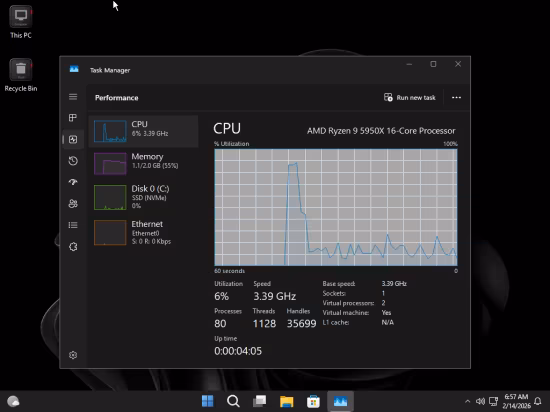Click the network tray icon

[x=494, y=401]
